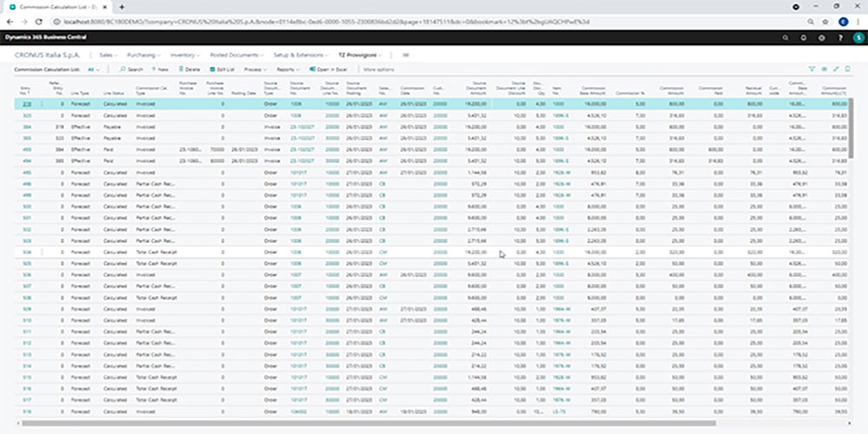Click More options in the command bar
The width and height of the screenshot is (868, 434).
[378, 69]
